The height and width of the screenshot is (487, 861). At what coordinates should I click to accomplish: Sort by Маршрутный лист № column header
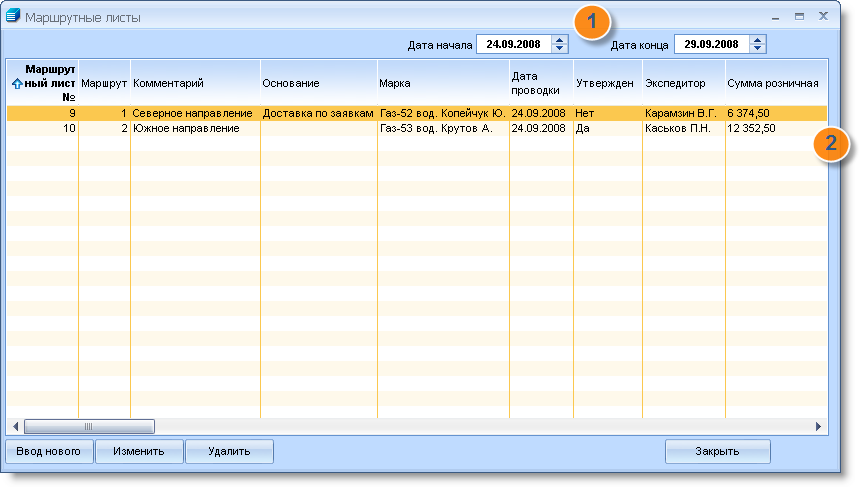pyautogui.click(x=43, y=83)
